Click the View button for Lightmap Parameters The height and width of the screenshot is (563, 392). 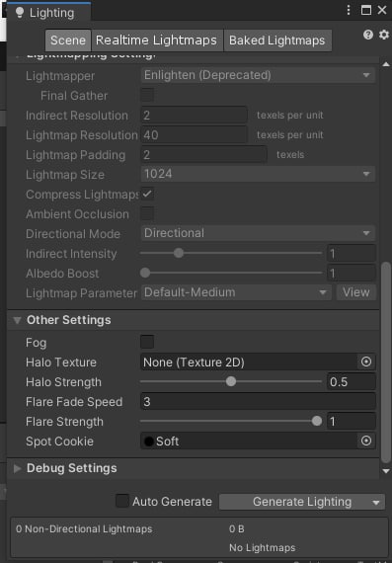pos(356,292)
